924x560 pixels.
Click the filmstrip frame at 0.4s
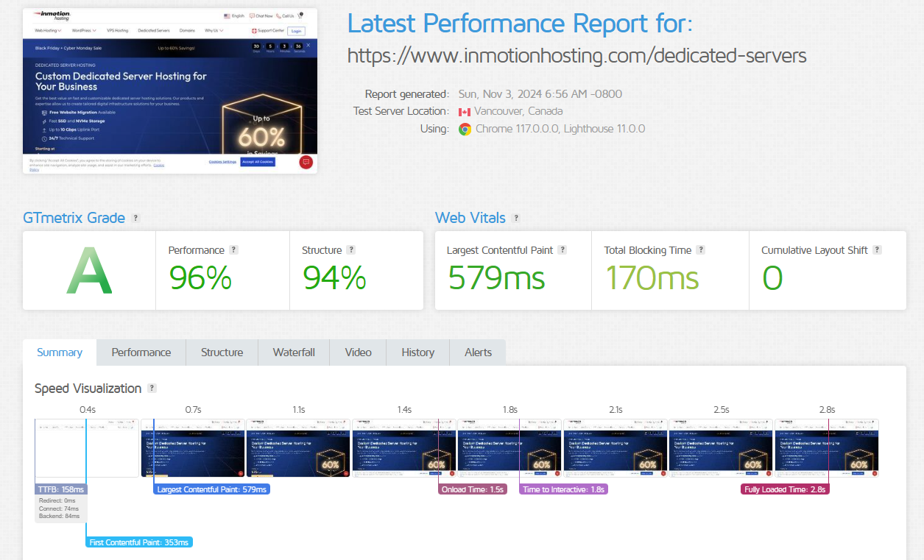[x=87, y=447]
